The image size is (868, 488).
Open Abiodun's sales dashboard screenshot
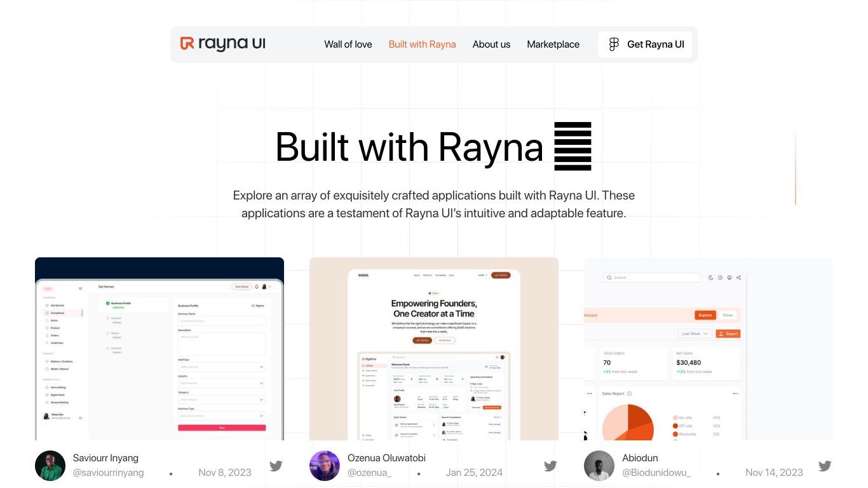click(709, 349)
